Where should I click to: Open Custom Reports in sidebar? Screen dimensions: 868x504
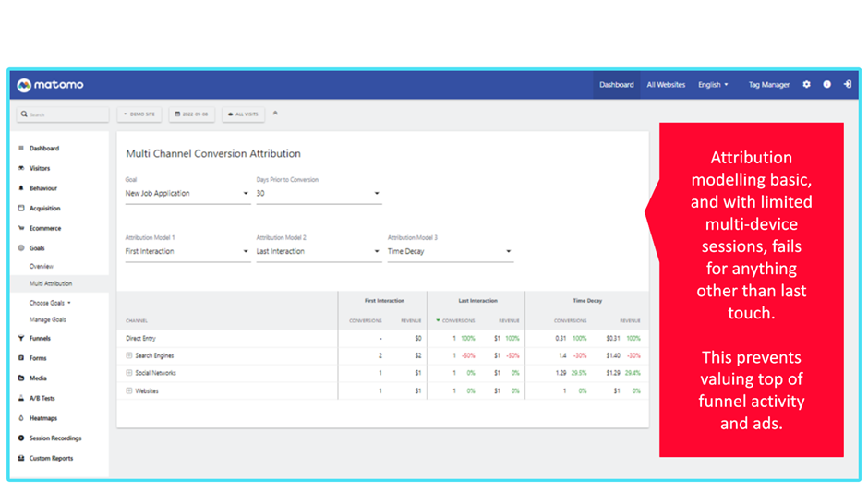[51, 458]
